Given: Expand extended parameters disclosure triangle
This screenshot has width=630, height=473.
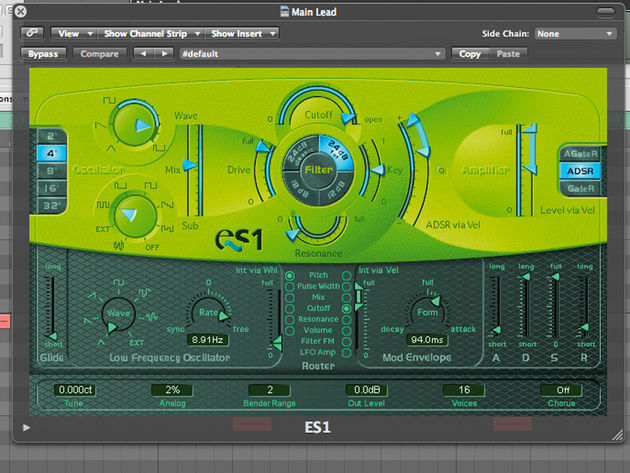Looking at the screenshot, I should (x=26, y=427).
